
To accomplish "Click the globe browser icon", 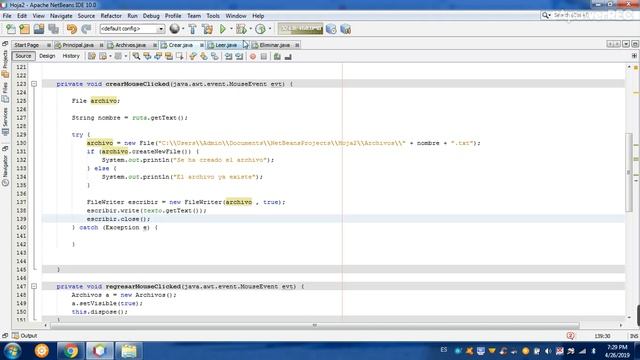I will point(174,29).
